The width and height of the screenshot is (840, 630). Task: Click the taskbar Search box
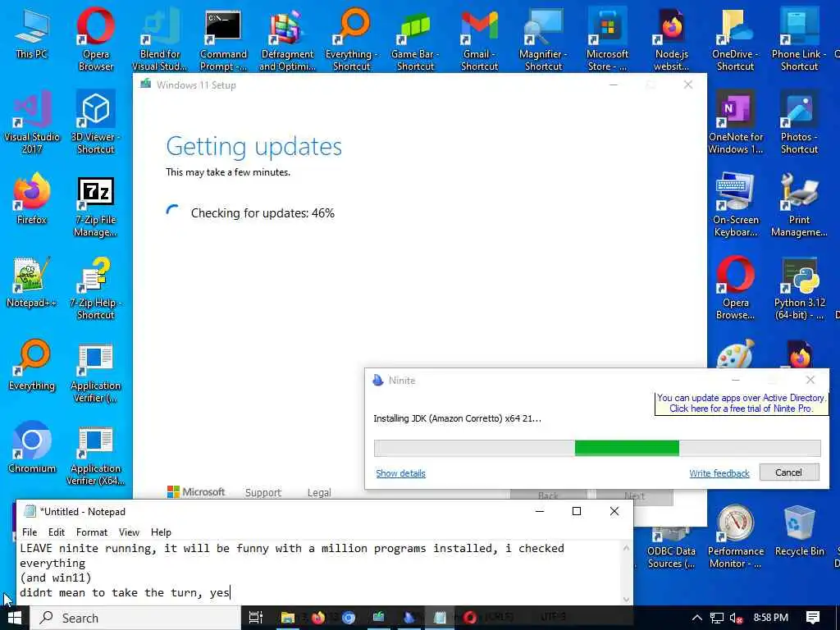coord(135,618)
